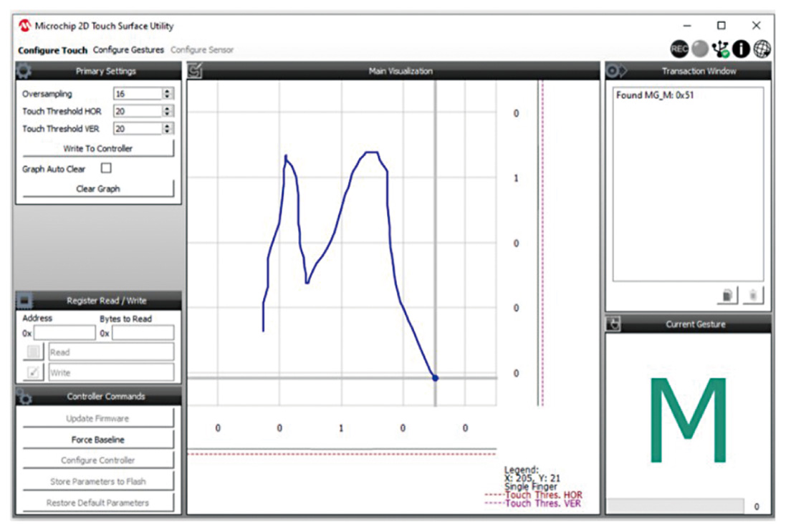Click the USB connection status icon
The width and height of the screenshot is (786, 532).
[721, 49]
